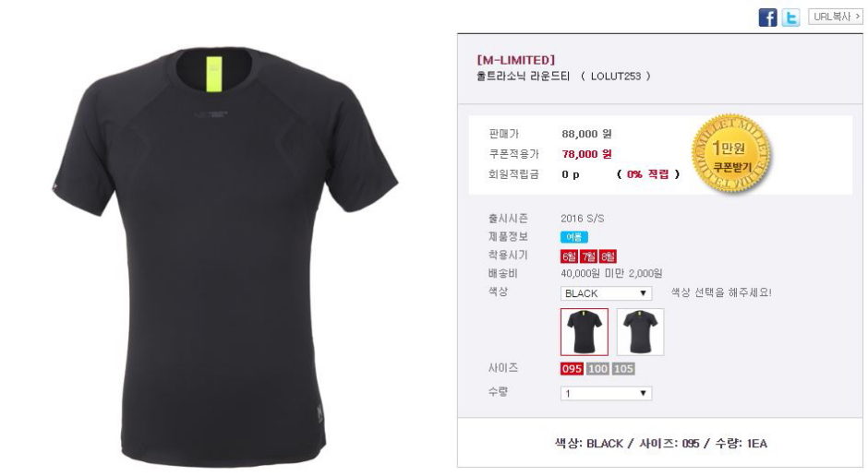Image resolution: width=868 pixels, height=476 pixels.
Task: Claim the 1만원 gold coupon badge
Action: tap(730, 153)
